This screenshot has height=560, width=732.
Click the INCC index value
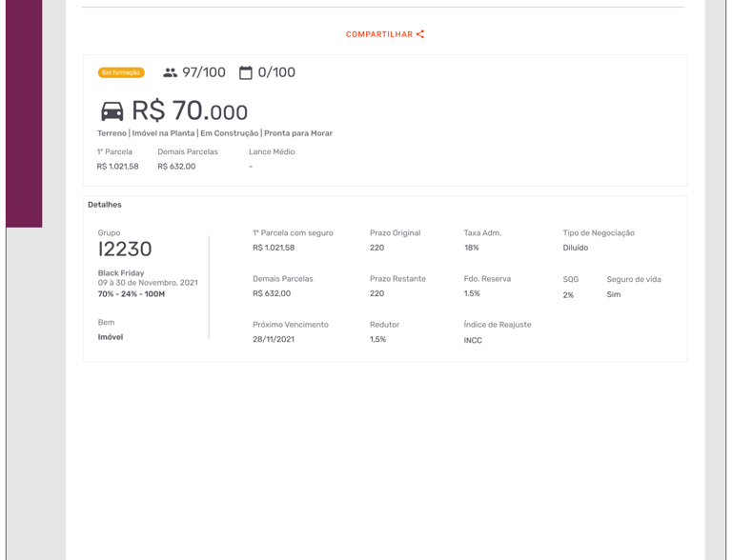(473, 340)
